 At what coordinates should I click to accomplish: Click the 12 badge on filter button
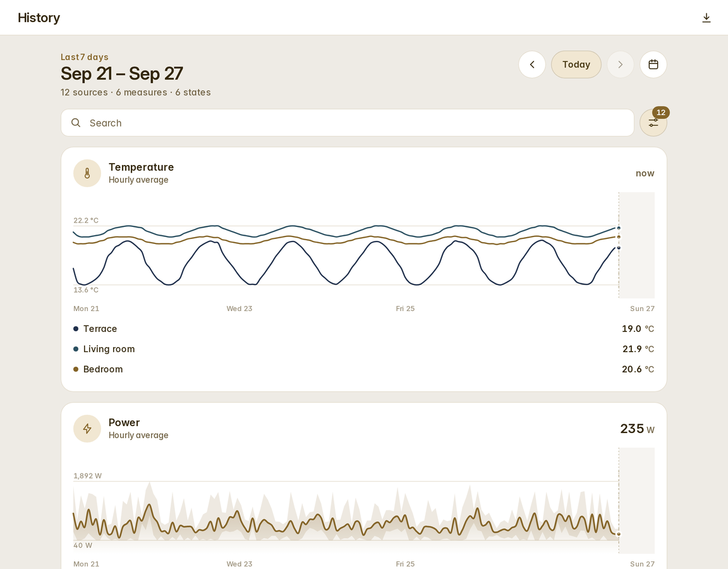(660, 113)
